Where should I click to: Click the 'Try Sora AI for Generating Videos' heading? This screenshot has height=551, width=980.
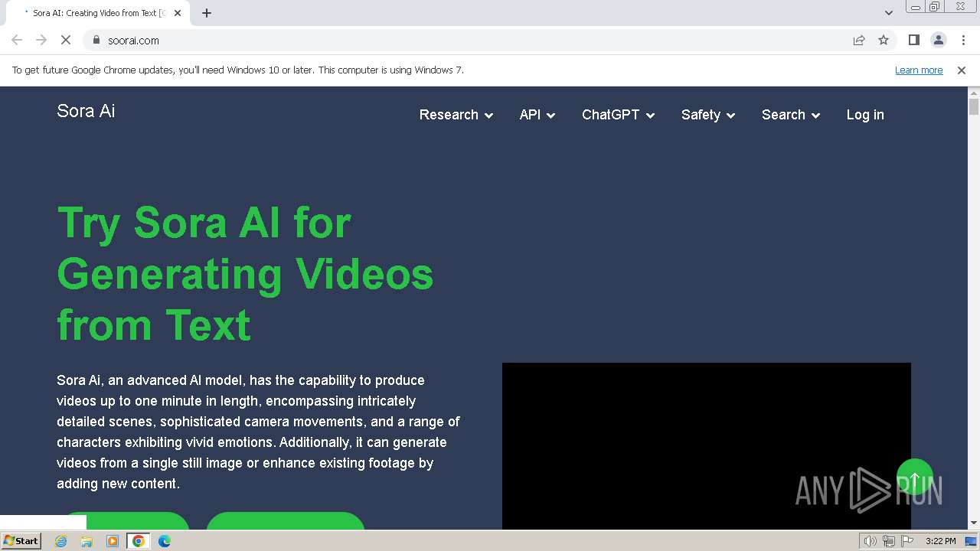(x=245, y=273)
